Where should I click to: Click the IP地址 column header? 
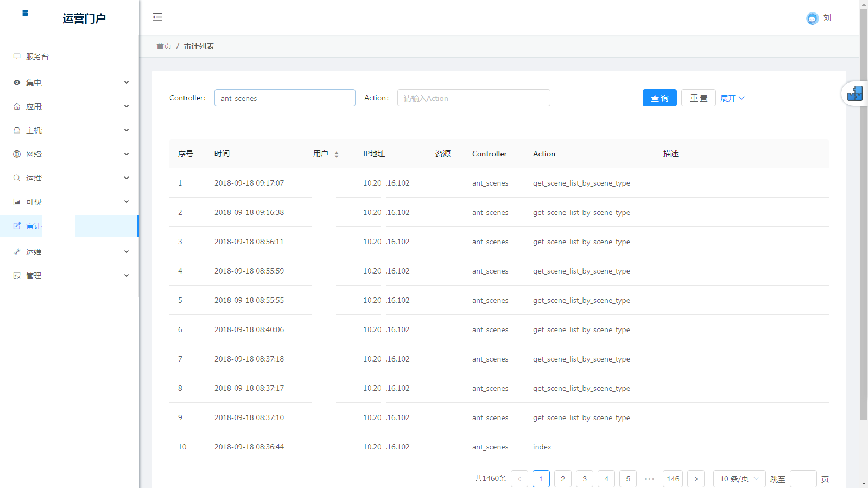[x=374, y=154]
